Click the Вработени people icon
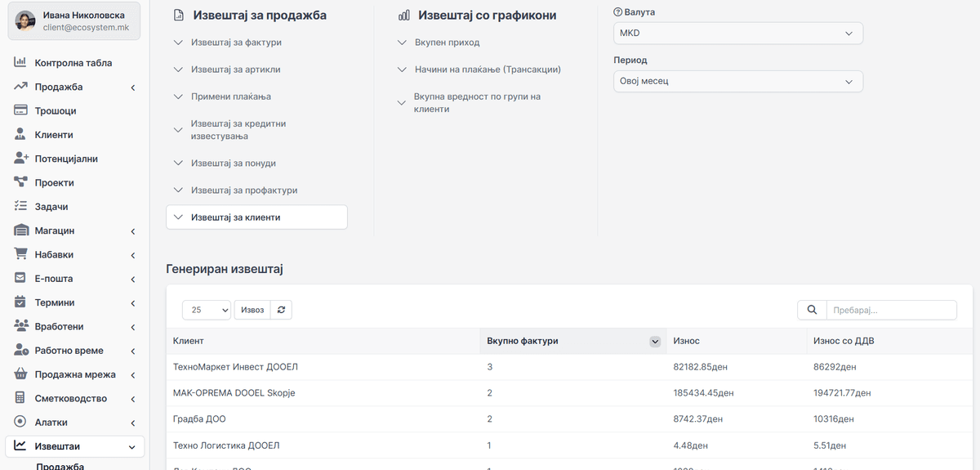Viewport: 980px width, 470px height. point(20,326)
